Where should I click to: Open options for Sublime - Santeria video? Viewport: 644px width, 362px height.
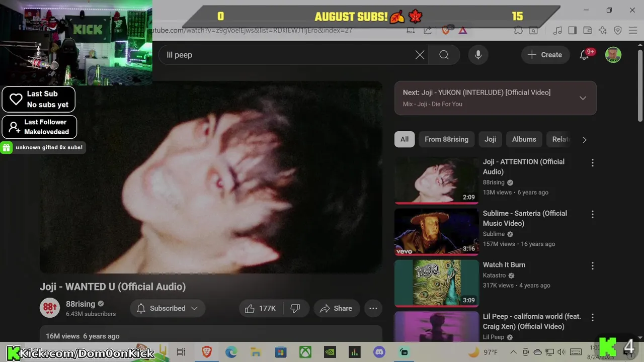tap(592, 214)
